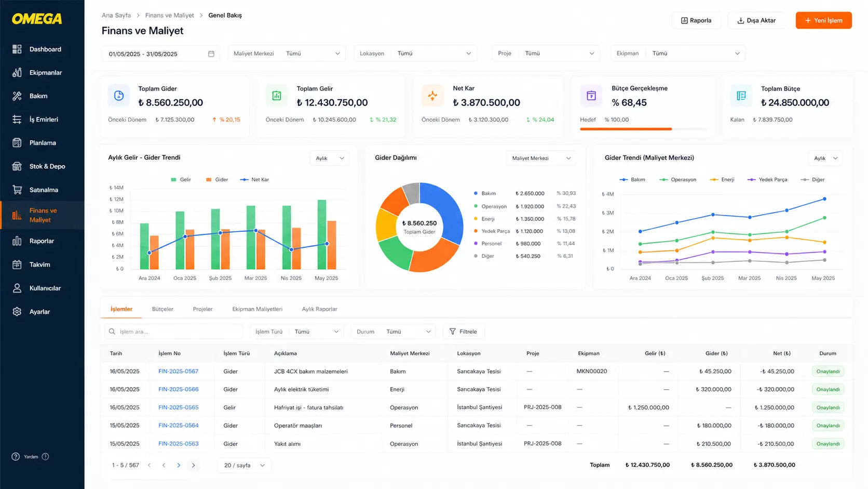Open Stok & Depo warehouse icon
The height and width of the screenshot is (489, 868).
(x=17, y=166)
